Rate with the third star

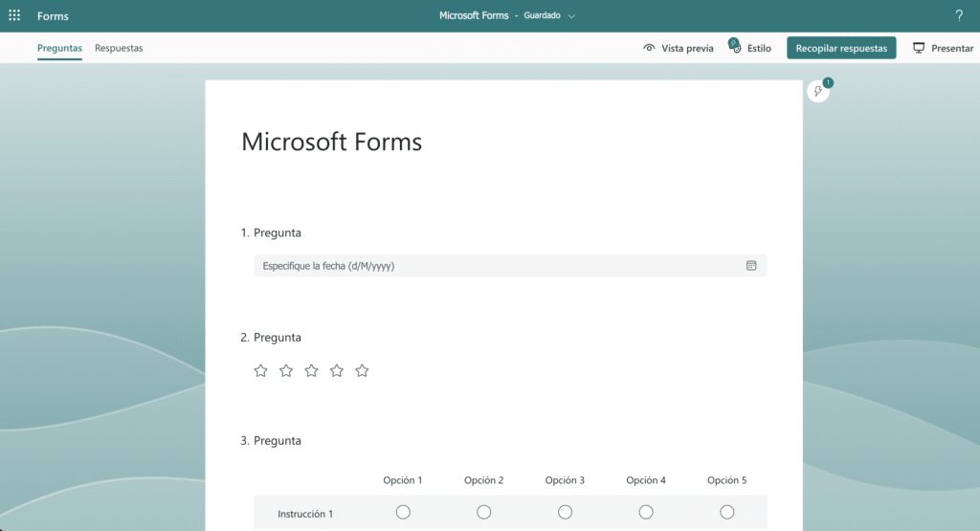pos(311,371)
